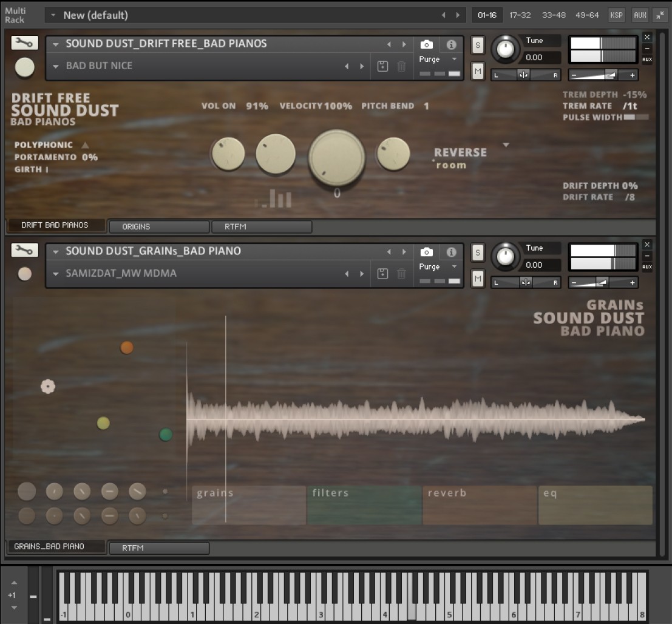The image size is (672, 624).
Task: Click the orange dot in Grains XY area
Action: (x=126, y=347)
